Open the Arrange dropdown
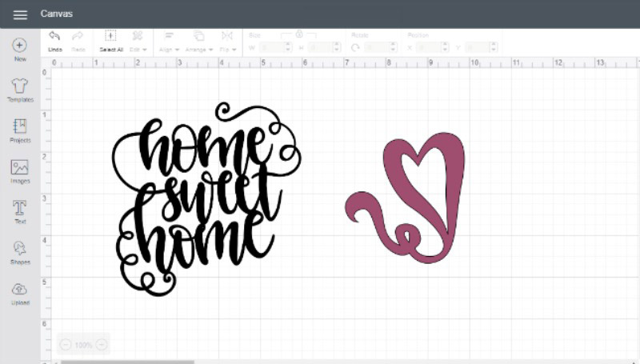 pos(198,42)
